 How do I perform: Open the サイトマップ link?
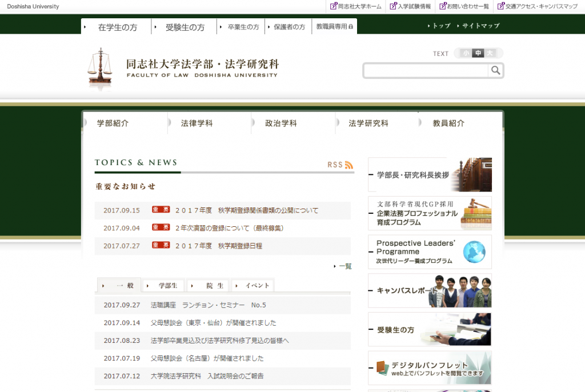[x=479, y=26]
